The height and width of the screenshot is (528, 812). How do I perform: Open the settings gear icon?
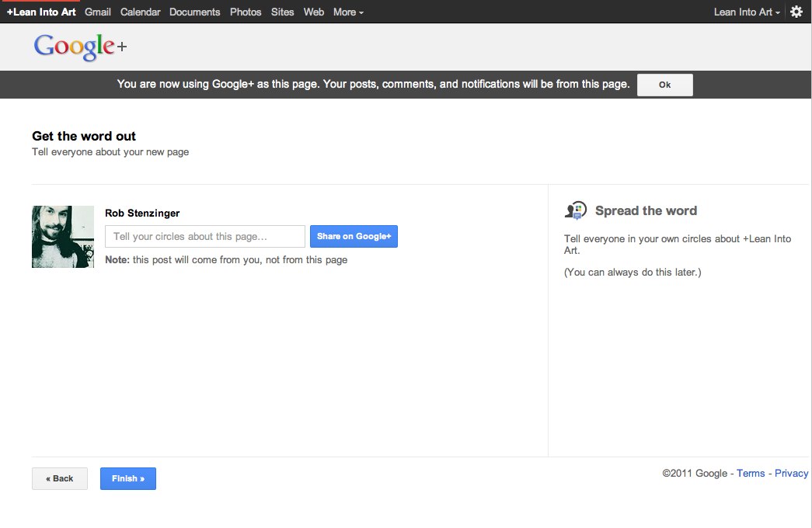[x=796, y=12]
